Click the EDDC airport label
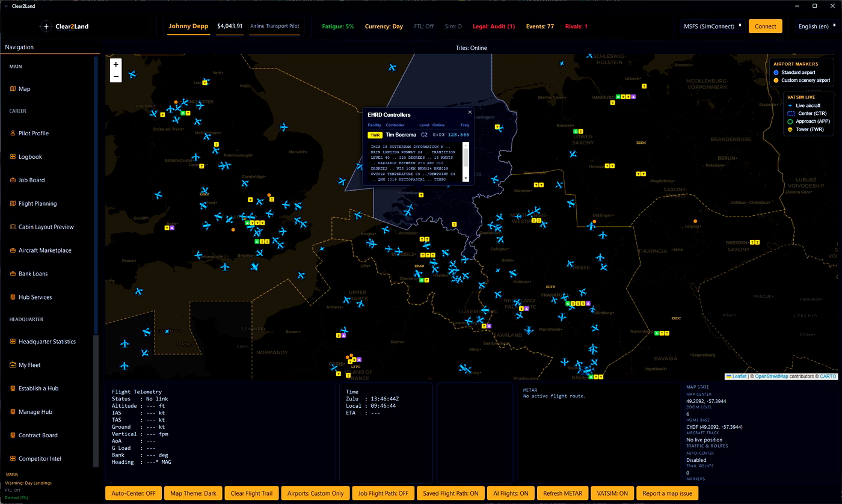 pyautogui.click(x=676, y=318)
